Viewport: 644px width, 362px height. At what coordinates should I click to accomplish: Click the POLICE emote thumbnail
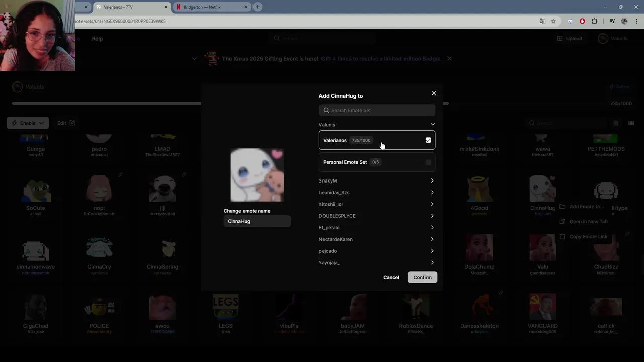pyautogui.click(x=99, y=307)
